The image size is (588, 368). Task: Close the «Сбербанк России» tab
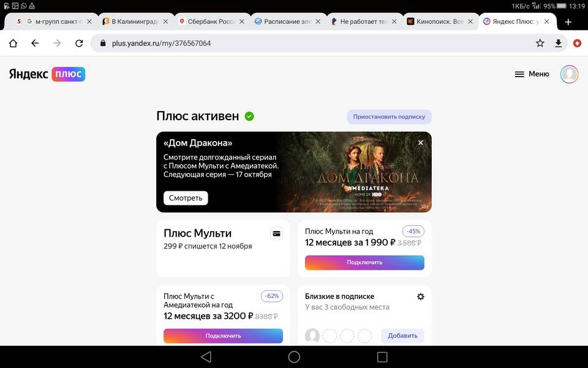242,22
